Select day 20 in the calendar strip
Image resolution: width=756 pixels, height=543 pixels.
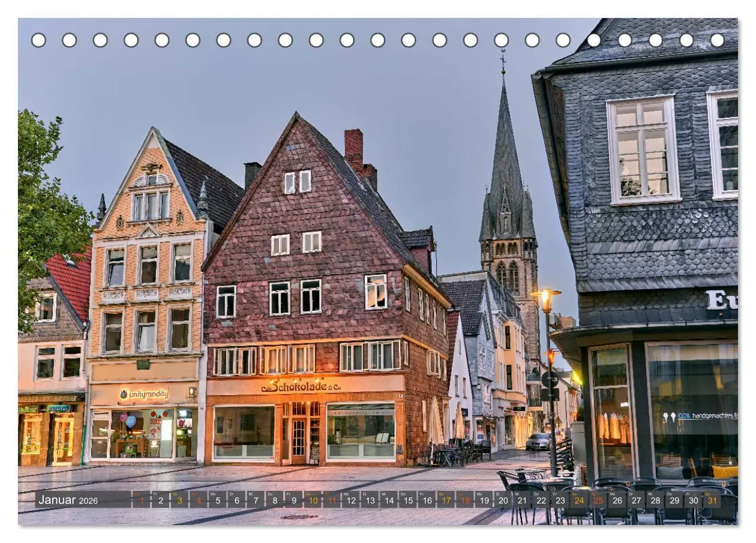click(503, 500)
